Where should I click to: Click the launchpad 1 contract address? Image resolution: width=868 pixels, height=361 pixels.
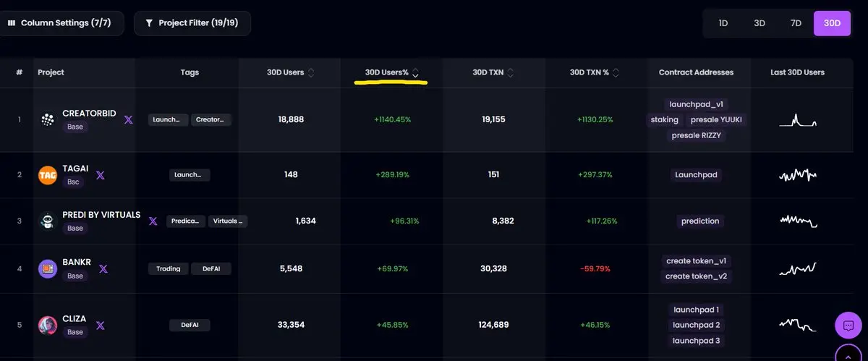(696, 309)
